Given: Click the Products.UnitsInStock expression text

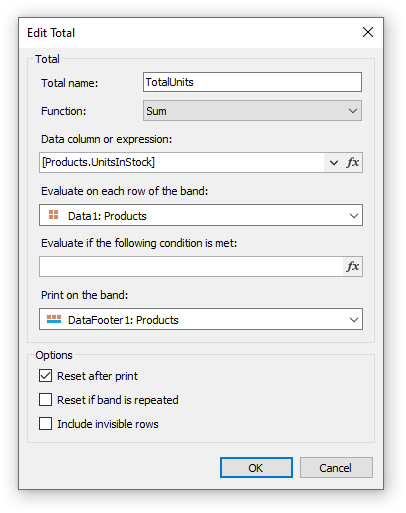Looking at the screenshot, I should point(98,162).
